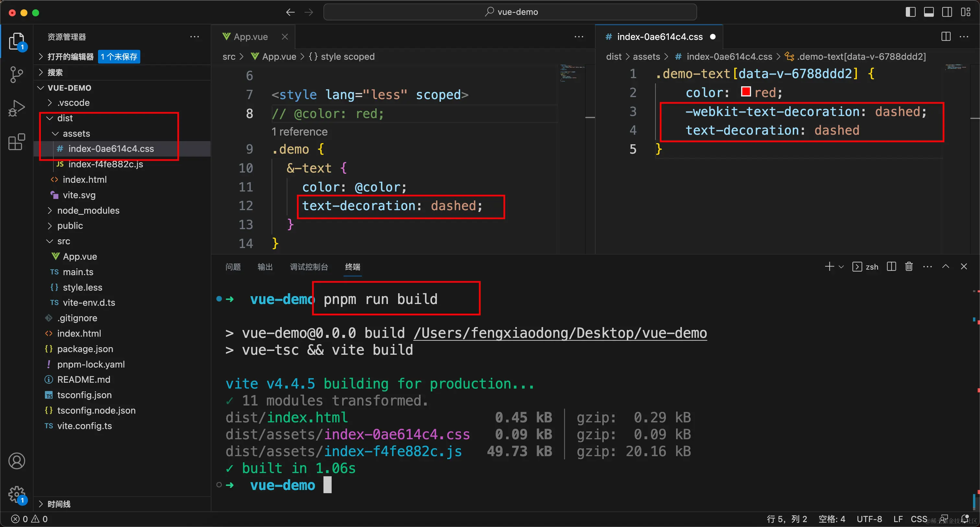Click errors and warnings status indicator
980x527 pixels.
[x=30, y=519]
